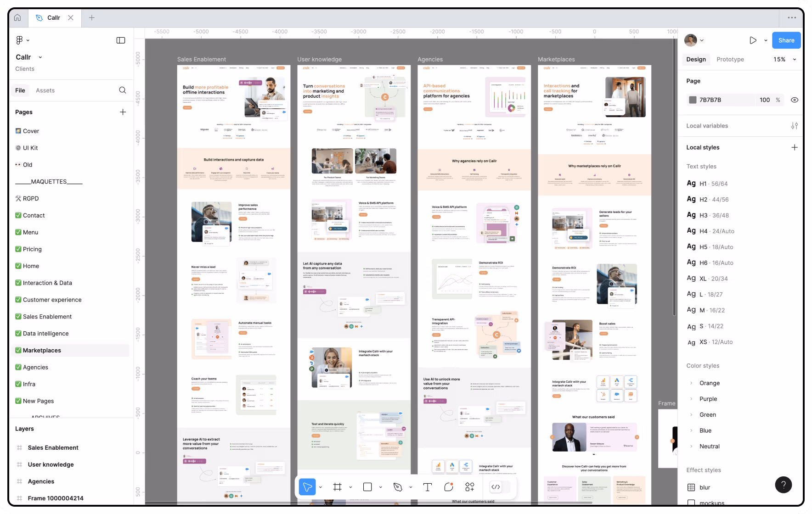Toggle the sidebar layout icon
The height and width of the screenshot is (514, 812).
click(121, 40)
